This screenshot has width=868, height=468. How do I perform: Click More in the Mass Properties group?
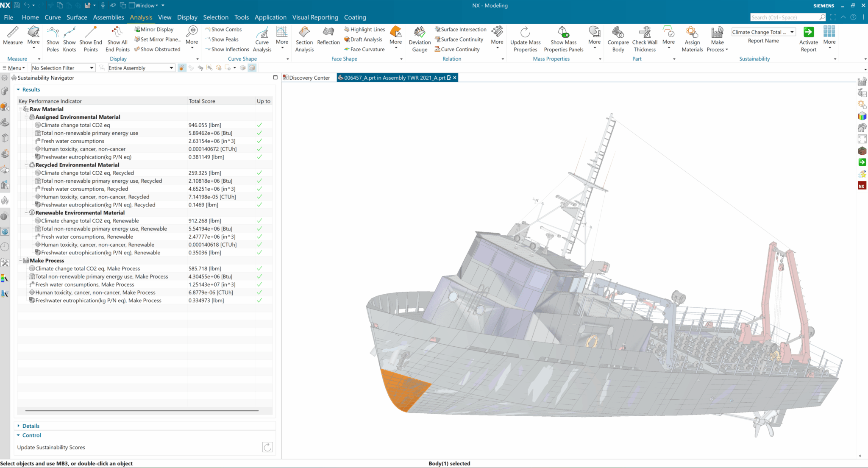pyautogui.click(x=594, y=37)
